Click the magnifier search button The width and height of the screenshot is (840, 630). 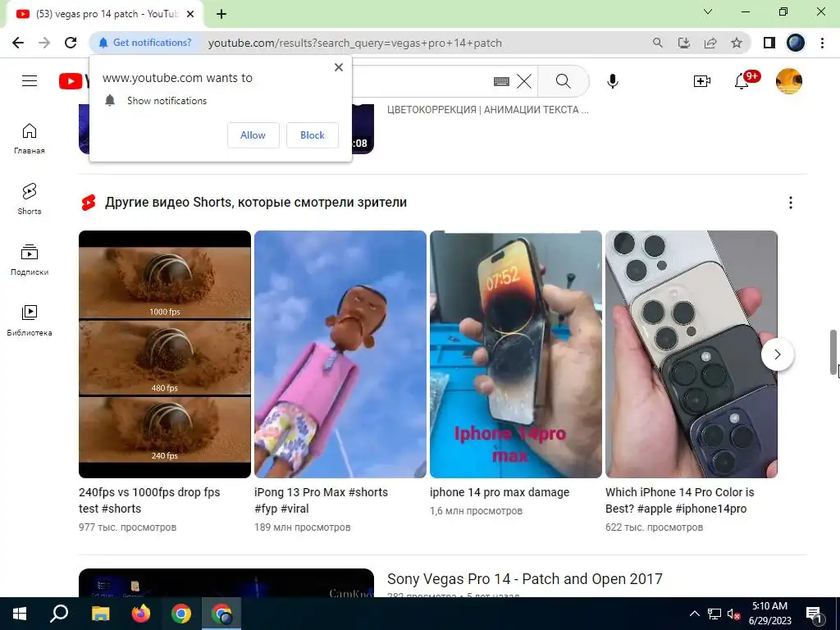[563, 81]
